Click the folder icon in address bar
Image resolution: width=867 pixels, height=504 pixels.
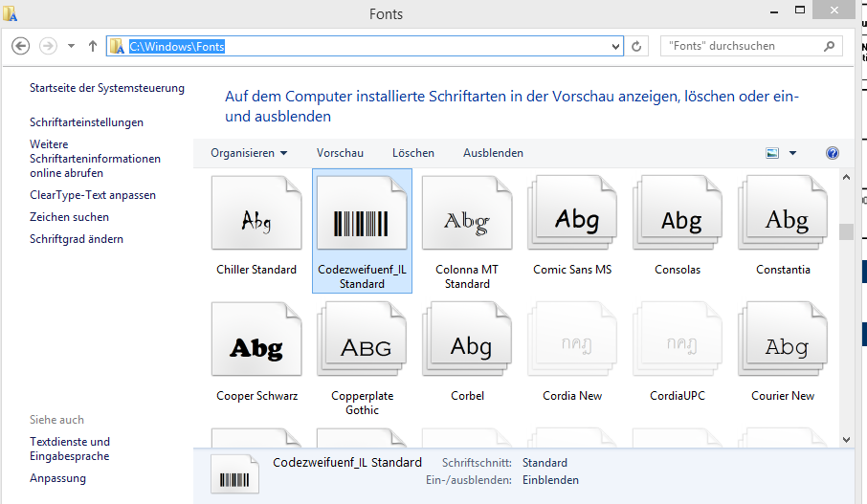[116, 47]
